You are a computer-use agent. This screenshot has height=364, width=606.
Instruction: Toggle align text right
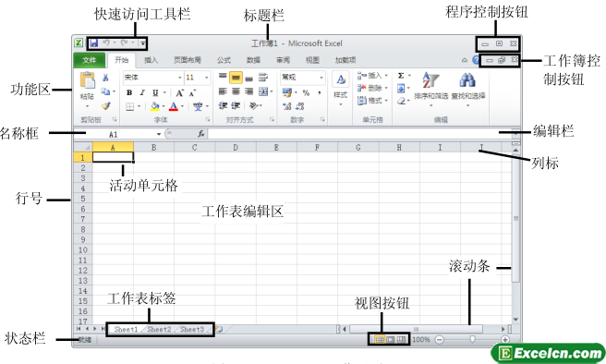pyautogui.click(x=248, y=91)
